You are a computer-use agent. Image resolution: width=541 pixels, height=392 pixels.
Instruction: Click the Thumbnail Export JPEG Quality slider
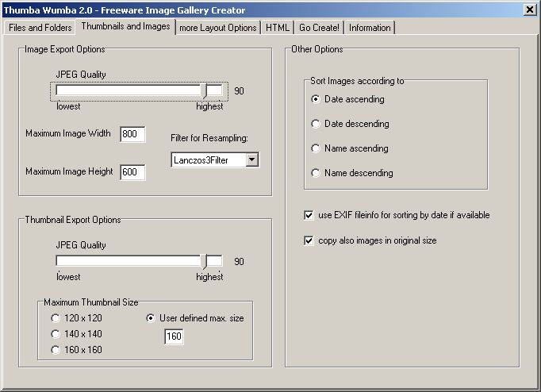point(140,261)
